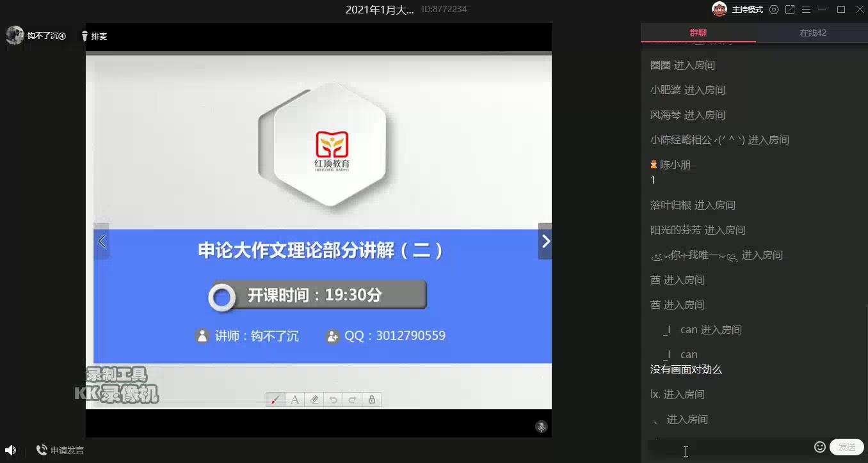Click the speaker volume icon
868x463 pixels.
click(x=11, y=450)
